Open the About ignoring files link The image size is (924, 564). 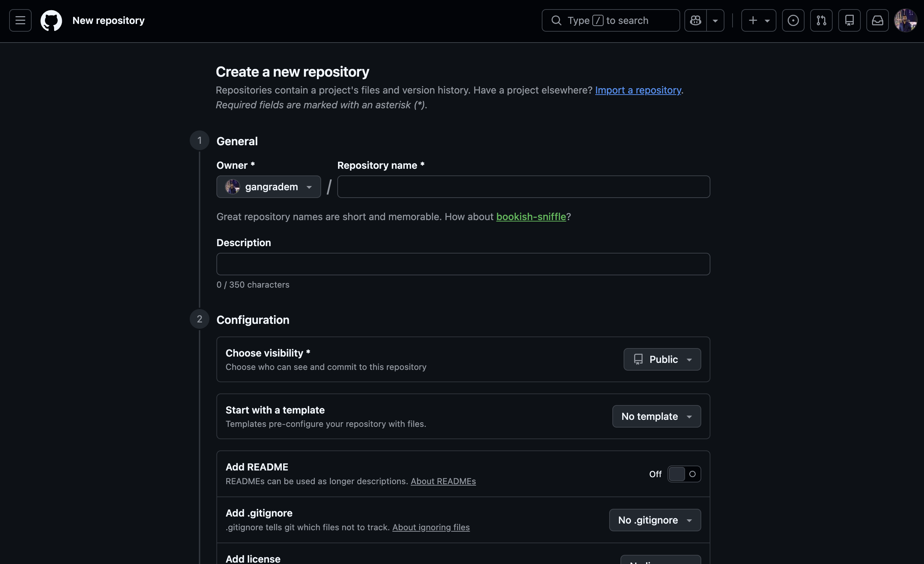point(431,527)
